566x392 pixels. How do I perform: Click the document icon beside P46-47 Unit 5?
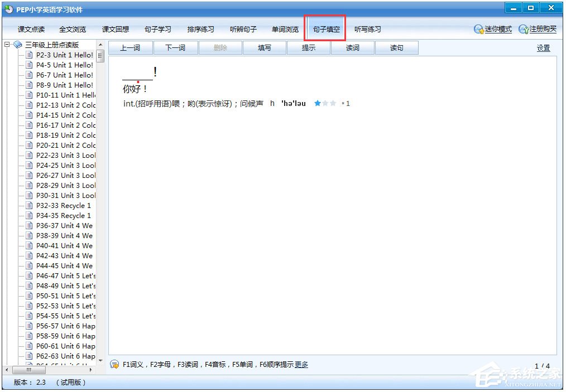coord(29,275)
